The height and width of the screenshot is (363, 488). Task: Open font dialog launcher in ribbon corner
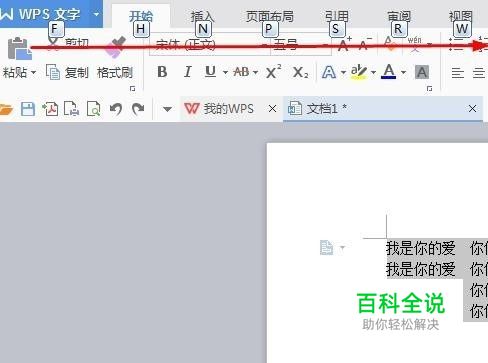(429, 89)
